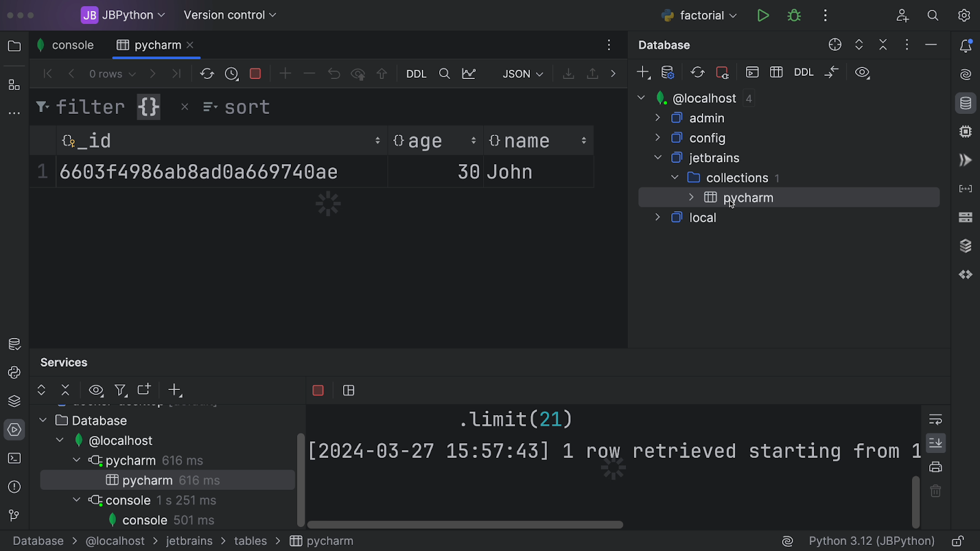
Task: Click the red Cancel Running Statements icon in editor toolbar
Action: coord(255,74)
